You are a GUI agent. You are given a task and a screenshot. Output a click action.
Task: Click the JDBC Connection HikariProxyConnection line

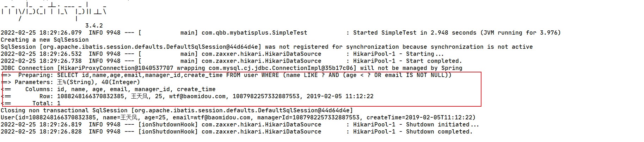[231, 68]
